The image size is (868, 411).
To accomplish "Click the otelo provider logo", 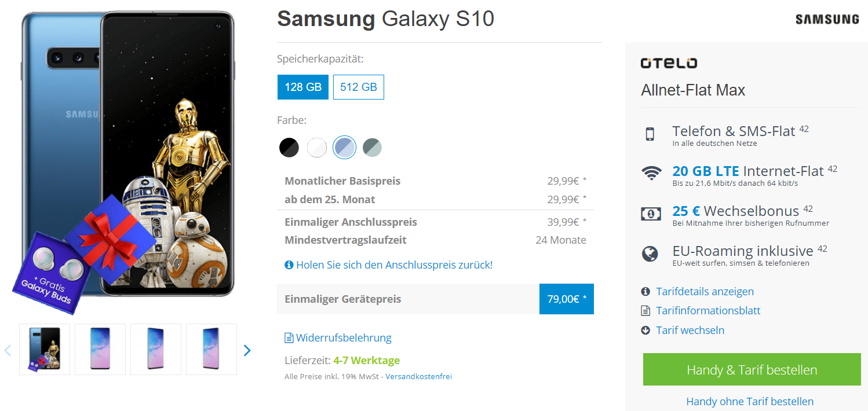I will 669,63.
